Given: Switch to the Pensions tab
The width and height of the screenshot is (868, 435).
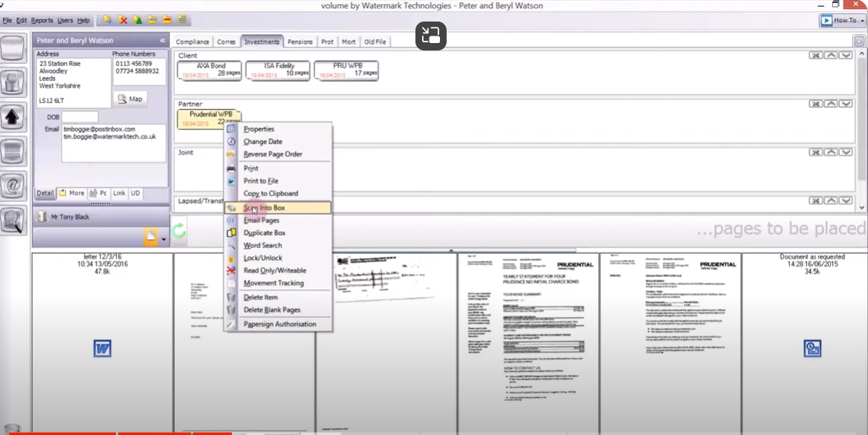Looking at the screenshot, I should [x=300, y=42].
